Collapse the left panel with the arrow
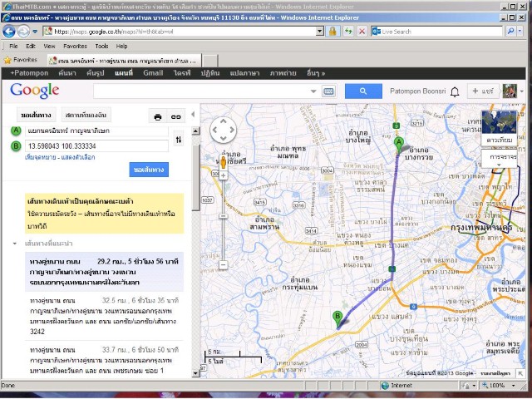The width and height of the screenshot is (532, 399). pyautogui.click(x=193, y=115)
